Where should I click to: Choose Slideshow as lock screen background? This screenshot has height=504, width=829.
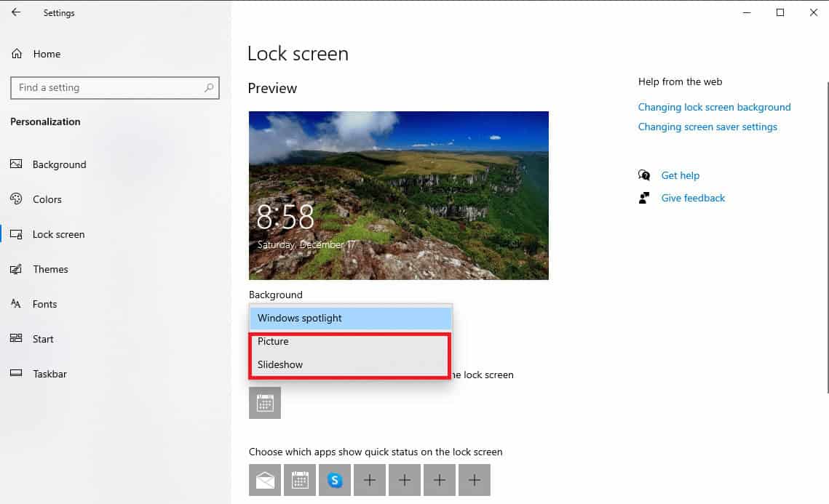coord(349,364)
